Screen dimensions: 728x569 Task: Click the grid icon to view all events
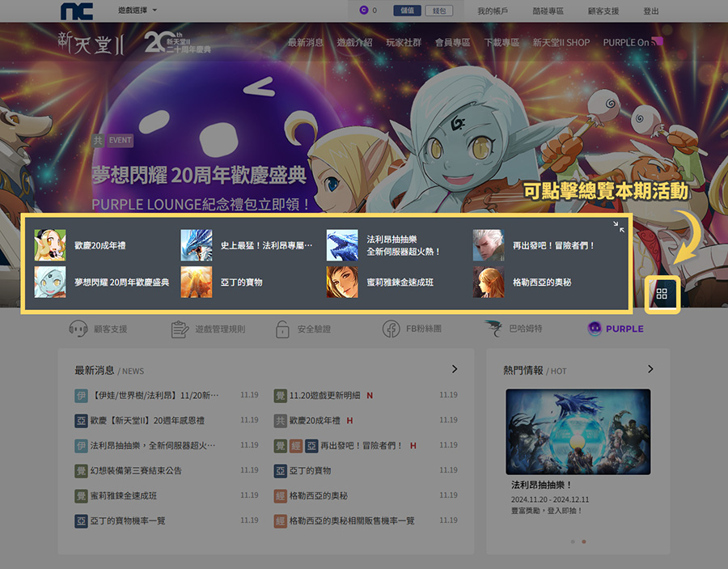662,294
